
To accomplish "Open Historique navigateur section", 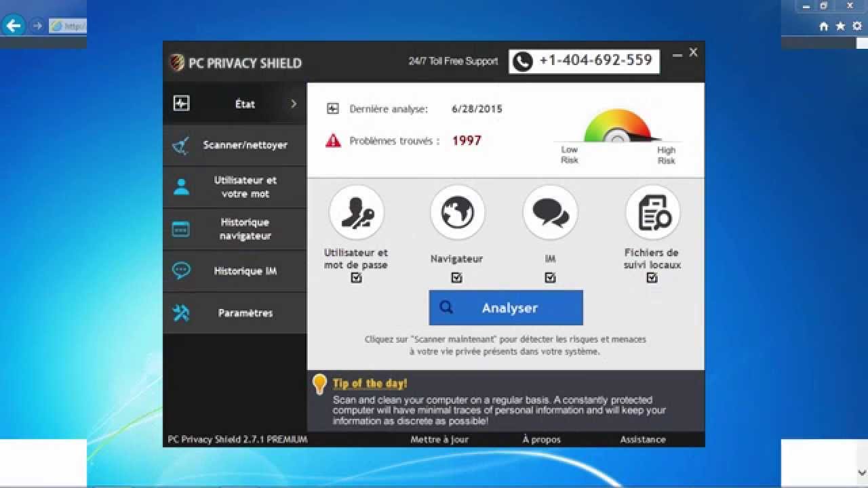I will (235, 229).
